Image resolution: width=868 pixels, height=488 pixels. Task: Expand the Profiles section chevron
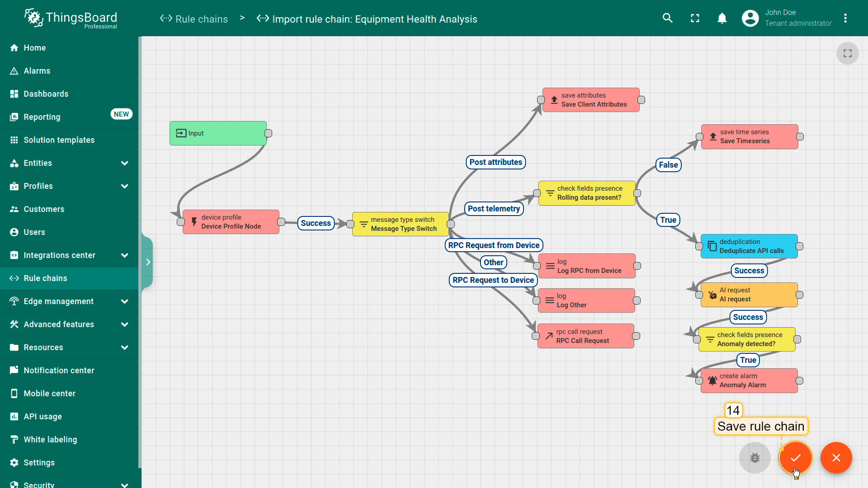tap(125, 186)
